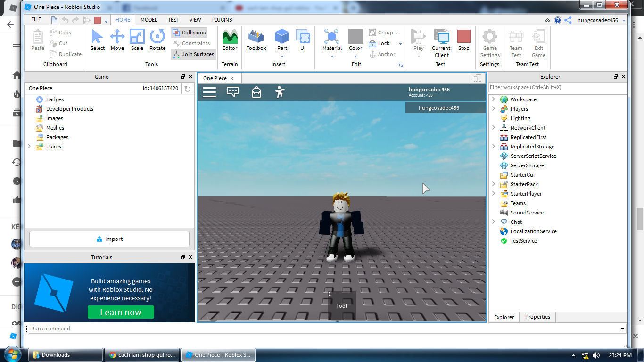Activate the Move tool
This screenshot has height=362, width=644.
coord(117,40)
